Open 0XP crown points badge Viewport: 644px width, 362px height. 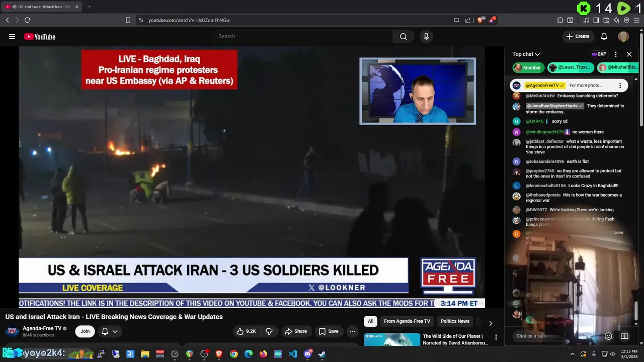point(599,54)
